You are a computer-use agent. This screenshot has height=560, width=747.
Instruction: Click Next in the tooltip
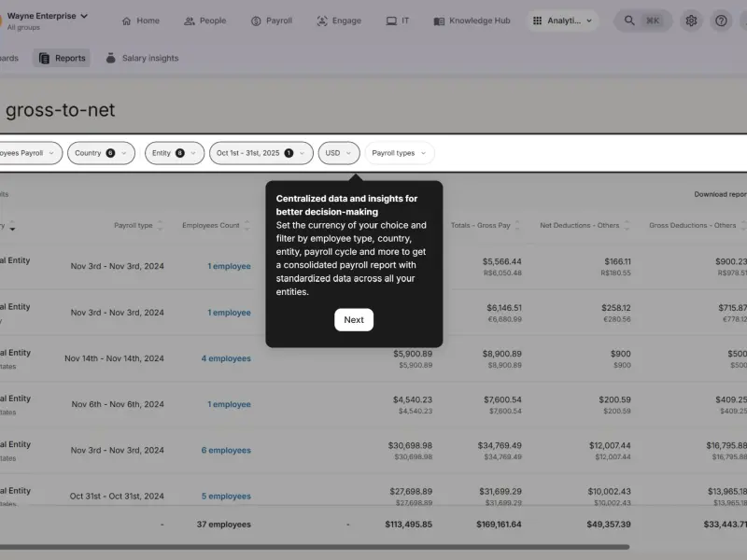click(354, 319)
